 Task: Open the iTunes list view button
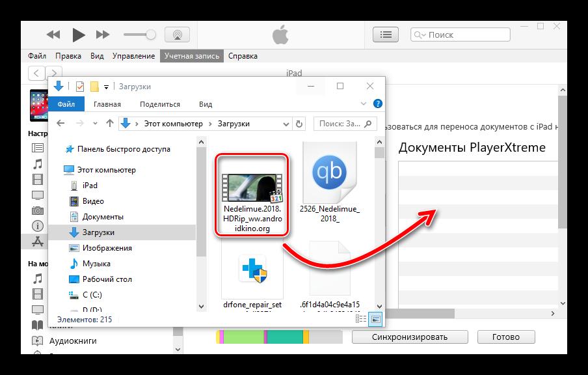pos(386,35)
